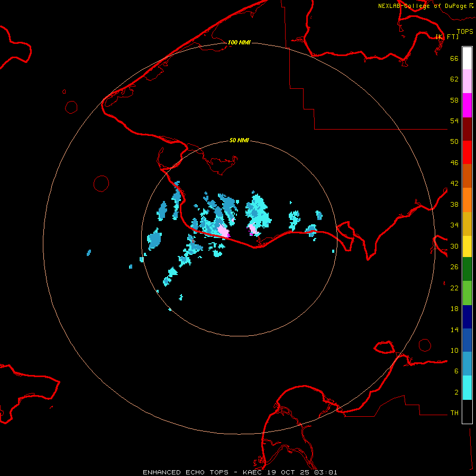Screen dimensions: 476x476
Task: Click the '50 NMI' range ring label
Action: [239, 140]
